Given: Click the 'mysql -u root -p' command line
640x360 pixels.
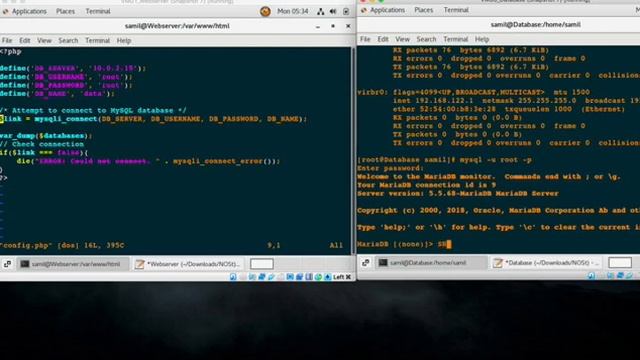Looking at the screenshot, I should (444, 160).
